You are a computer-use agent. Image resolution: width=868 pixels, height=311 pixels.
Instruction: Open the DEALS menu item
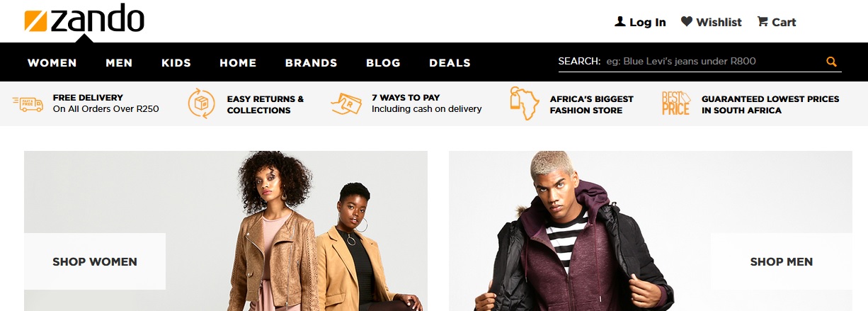coord(450,63)
